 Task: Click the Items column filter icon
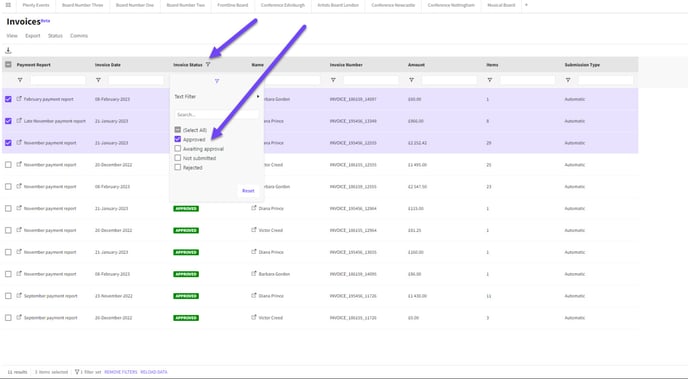tap(490, 80)
